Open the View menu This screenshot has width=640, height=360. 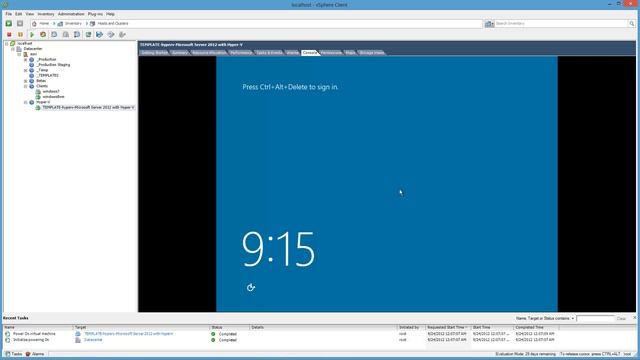(30, 14)
